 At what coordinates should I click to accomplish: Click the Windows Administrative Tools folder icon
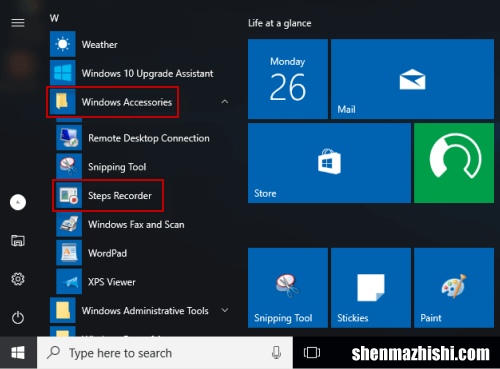pyautogui.click(x=63, y=310)
